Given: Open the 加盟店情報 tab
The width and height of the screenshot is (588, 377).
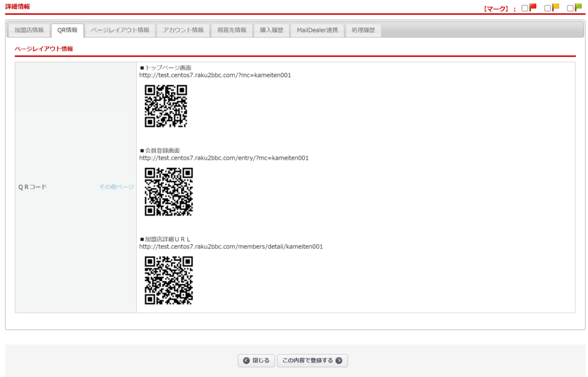Looking at the screenshot, I should 29,30.
